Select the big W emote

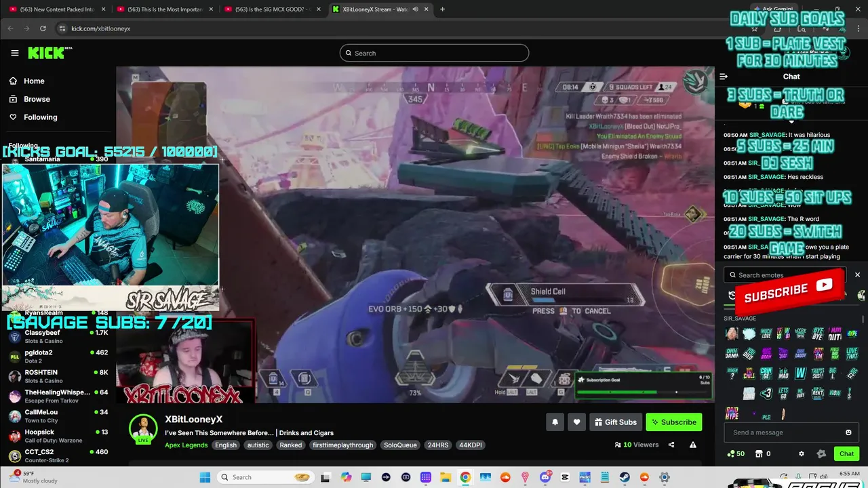(801, 373)
